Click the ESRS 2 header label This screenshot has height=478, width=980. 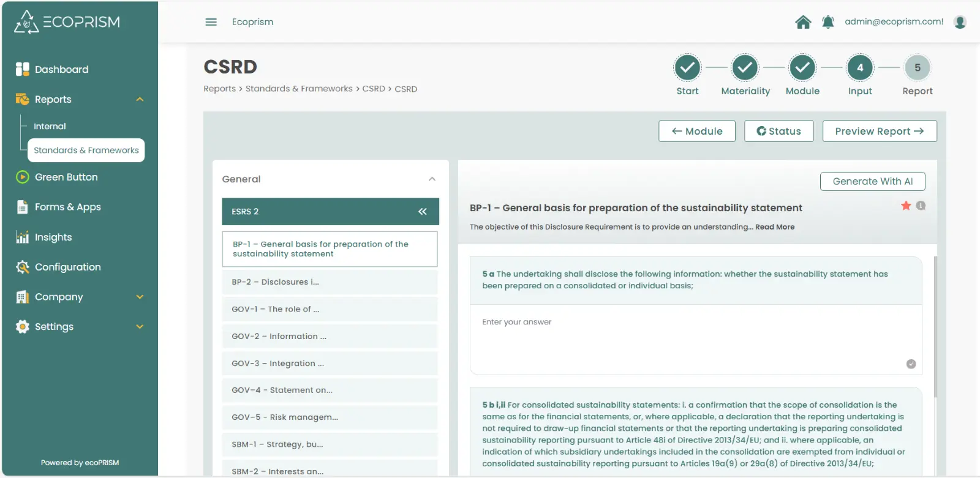click(x=245, y=212)
